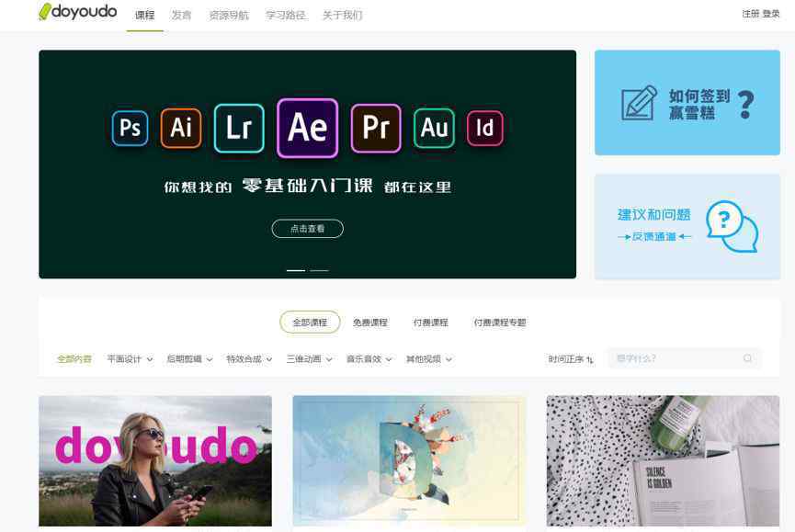Select the Pr Premiere icon in the banner

coord(376,128)
